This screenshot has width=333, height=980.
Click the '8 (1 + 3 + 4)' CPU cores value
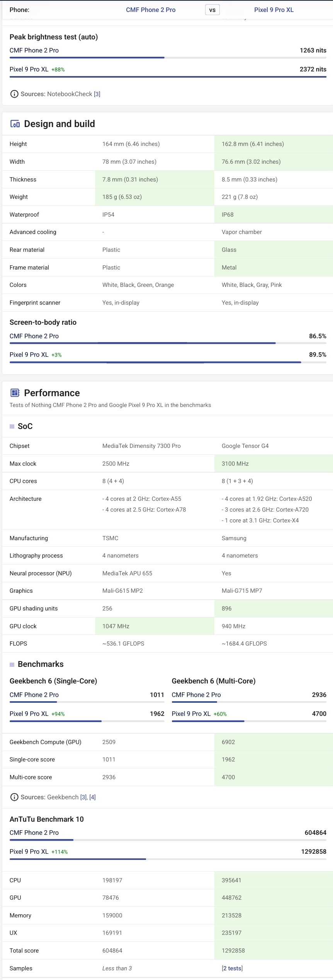(237, 481)
